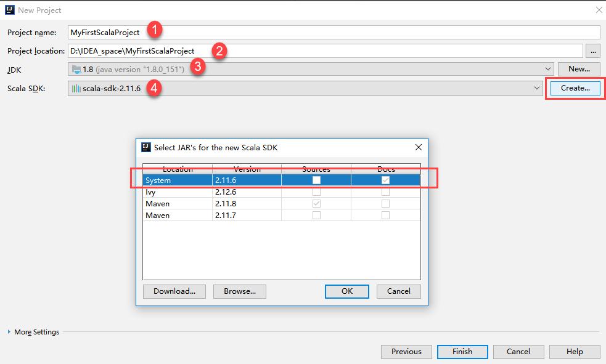Toggle Sources checkbox in the Maven 2.11.8 row
The width and height of the screenshot is (606, 364).
click(316, 203)
